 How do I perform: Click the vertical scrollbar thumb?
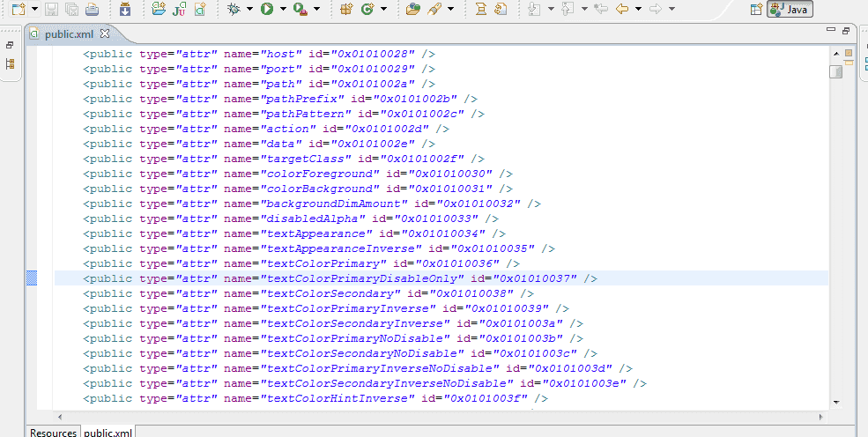pos(836,72)
